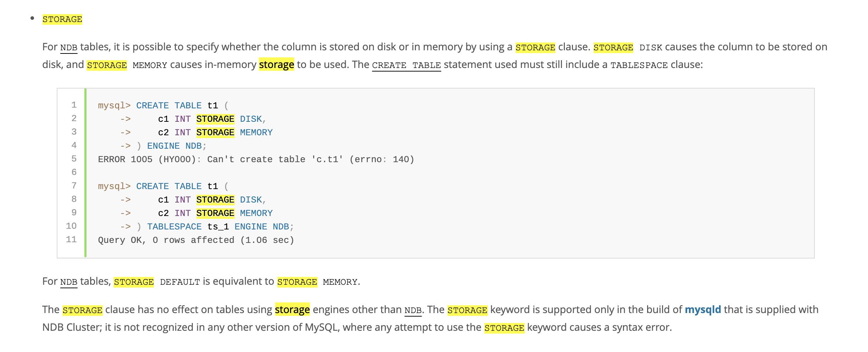Screen dimensions: 868x352
Task: Click line number 5 in the code block
Action: pos(74,159)
